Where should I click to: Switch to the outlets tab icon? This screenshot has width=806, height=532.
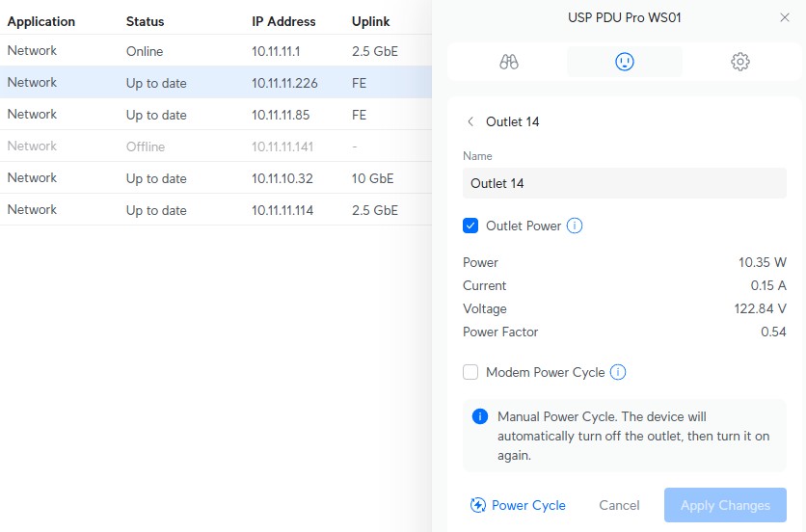pyautogui.click(x=625, y=62)
